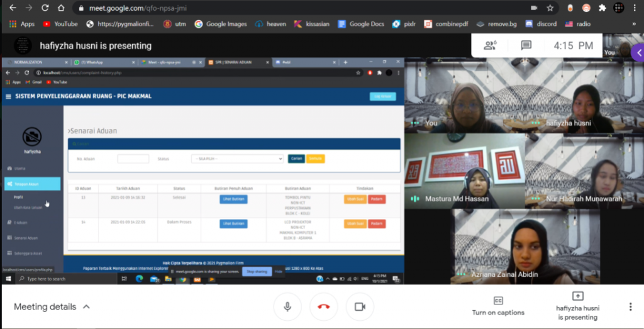Open the meeting chat icon
The width and height of the screenshot is (644, 329).
coord(526,45)
